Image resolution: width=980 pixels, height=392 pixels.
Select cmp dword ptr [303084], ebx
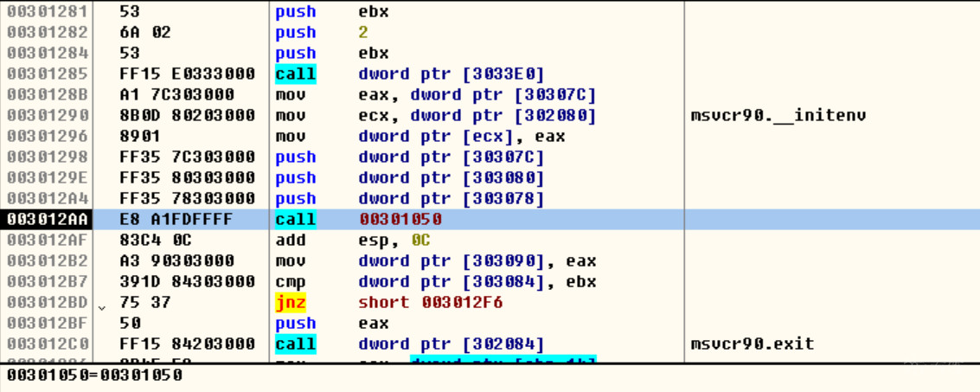coord(436,281)
